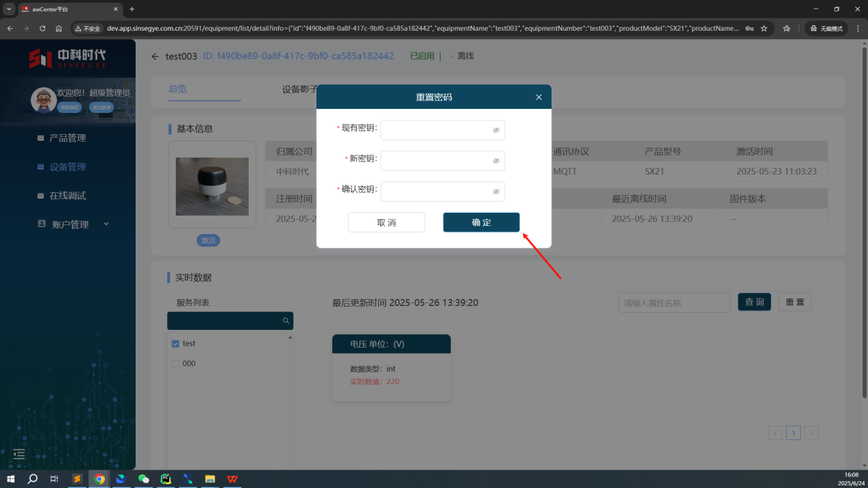Go back using arrow beside test003
This screenshot has height=488, width=868.
[155, 56]
